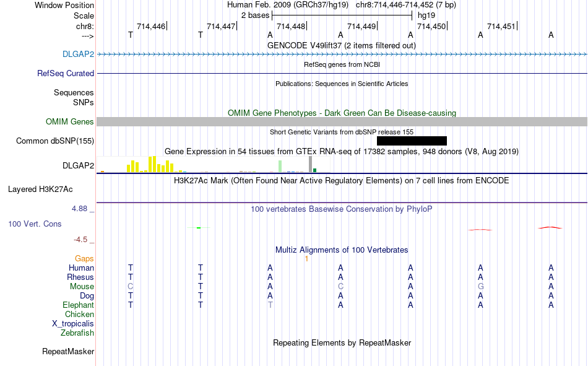
Task: Click the green mark in conservation track
Action: click(x=199, y=228)
